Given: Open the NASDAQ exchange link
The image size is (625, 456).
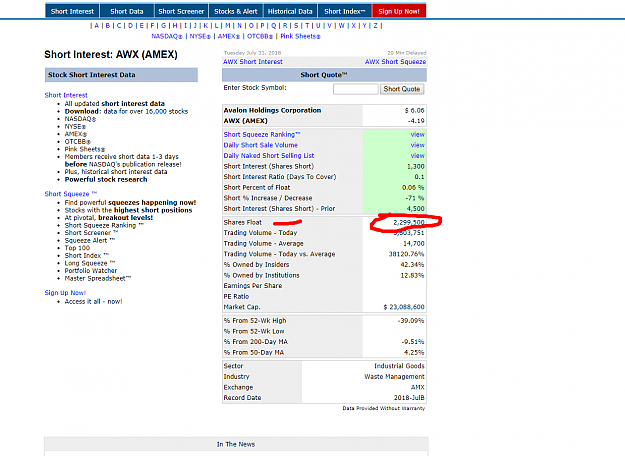Looking at the screenshot, I should tap(167, 36).
